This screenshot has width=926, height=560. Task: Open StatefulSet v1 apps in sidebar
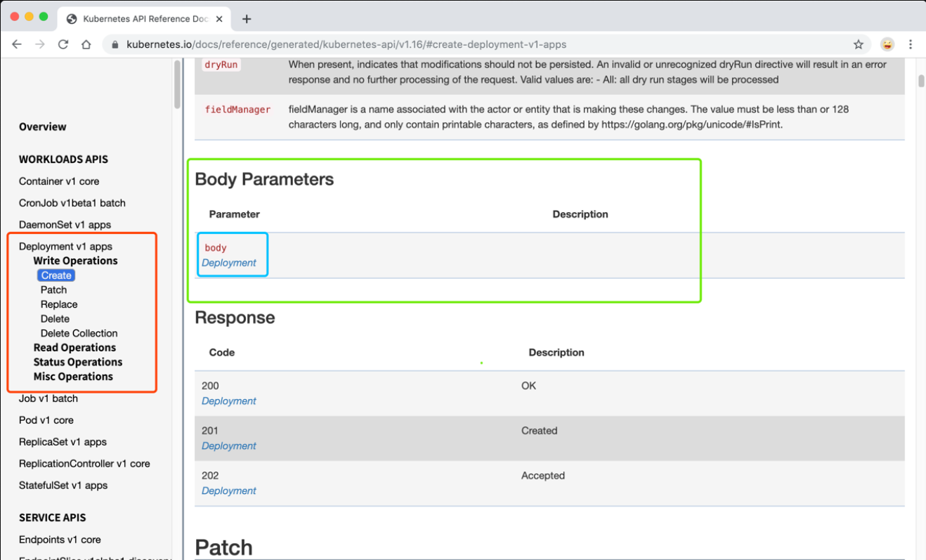pyautogui.click(x=63, y=486)
